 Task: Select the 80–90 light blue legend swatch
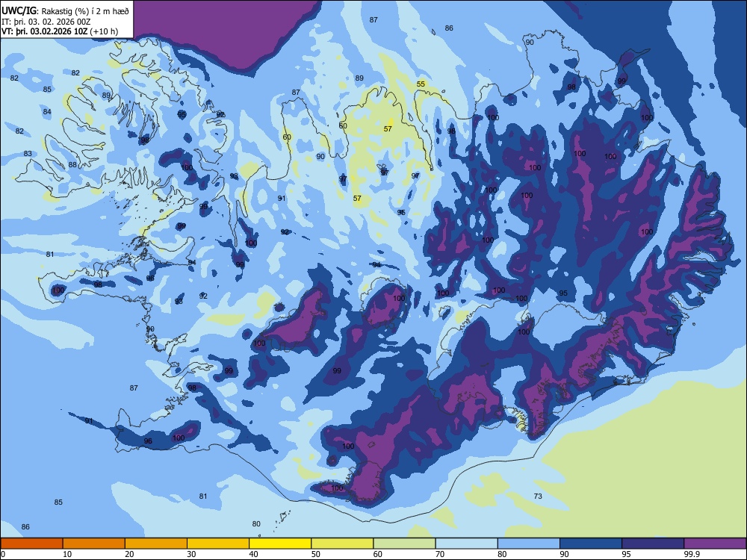click(x=529, y=544)
